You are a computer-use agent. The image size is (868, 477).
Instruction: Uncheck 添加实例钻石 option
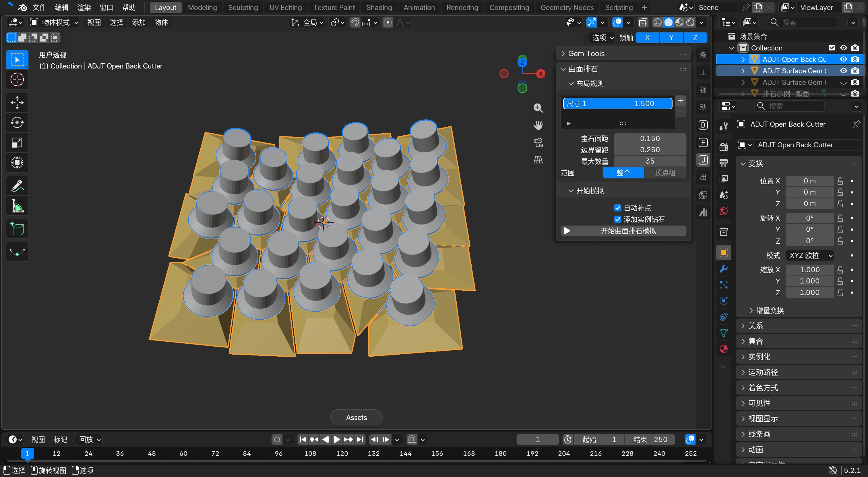tap(617, 219)
